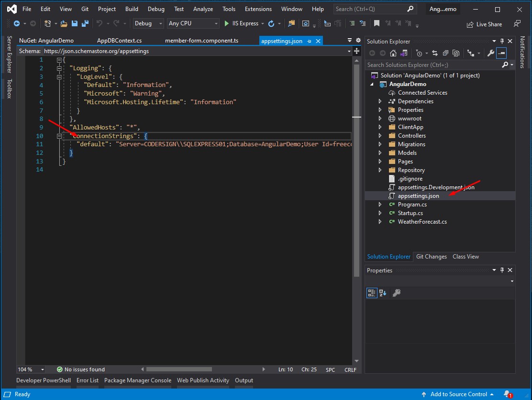
Task: Click Add to Source Control
Action: pyautogui.click(x=458, y=394)
